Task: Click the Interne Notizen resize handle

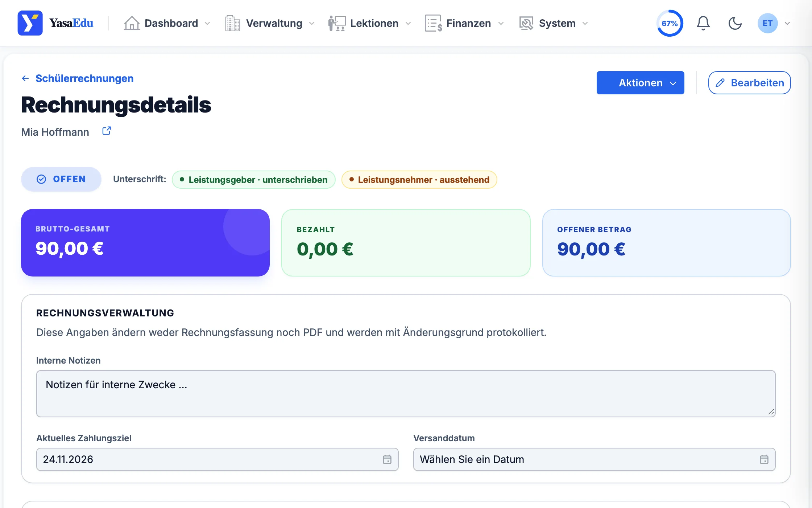Action: [x=771, y=412]
